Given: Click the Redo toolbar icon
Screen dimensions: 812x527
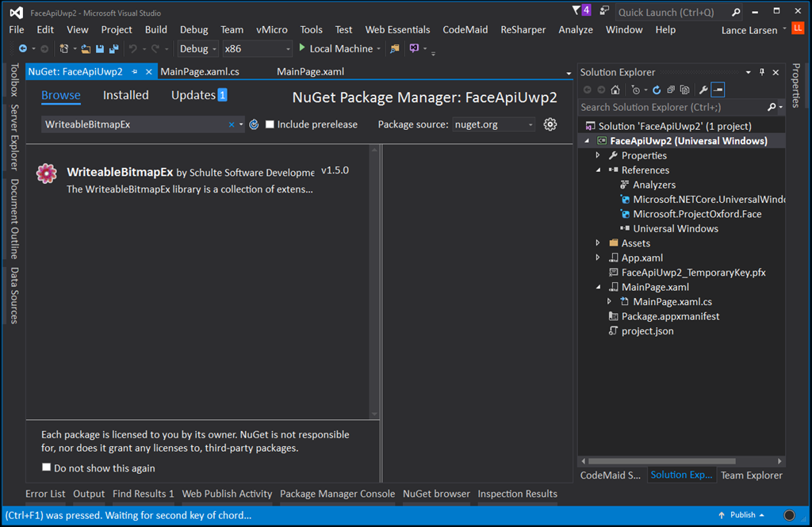Looking at the screenshot, I should click(155, 48).
